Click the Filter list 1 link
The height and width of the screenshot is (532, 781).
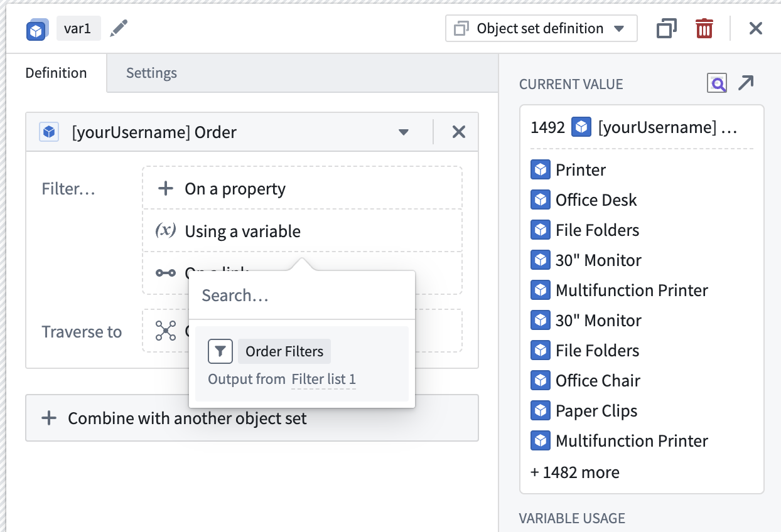coord(323,380)
